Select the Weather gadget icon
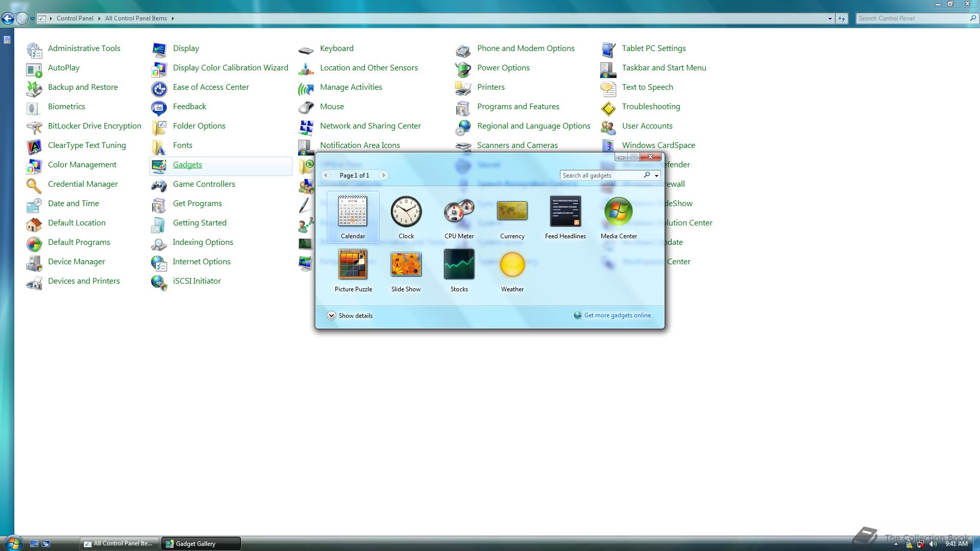Screen dimensions: 980x551 pyautogui.click(x=512, y=264)
